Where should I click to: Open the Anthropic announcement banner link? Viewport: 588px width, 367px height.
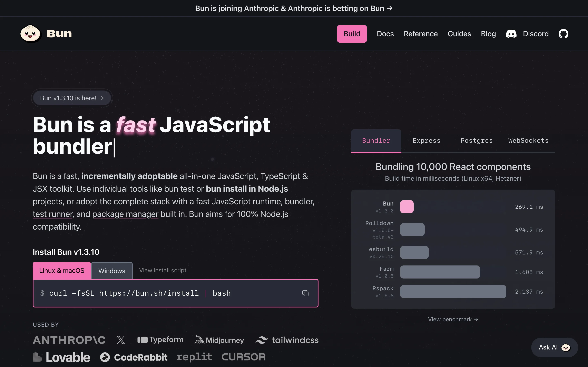pos(294,8)
